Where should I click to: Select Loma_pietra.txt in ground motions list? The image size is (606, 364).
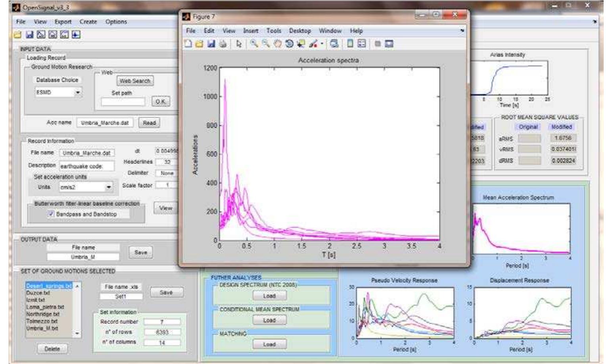[x=45, y=307]
